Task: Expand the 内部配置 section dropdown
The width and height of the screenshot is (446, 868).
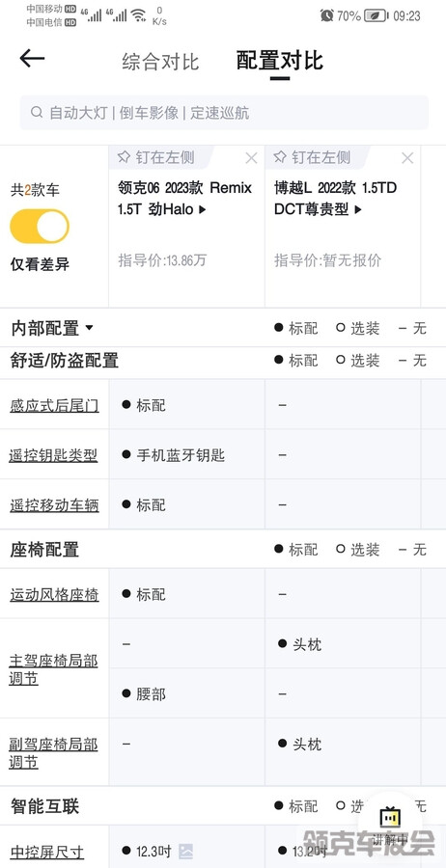Action: coord(89,328)
